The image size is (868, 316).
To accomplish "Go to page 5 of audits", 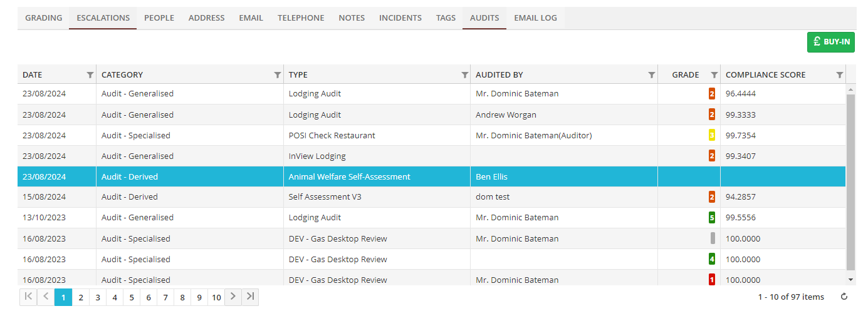I will tap(132, 298).
